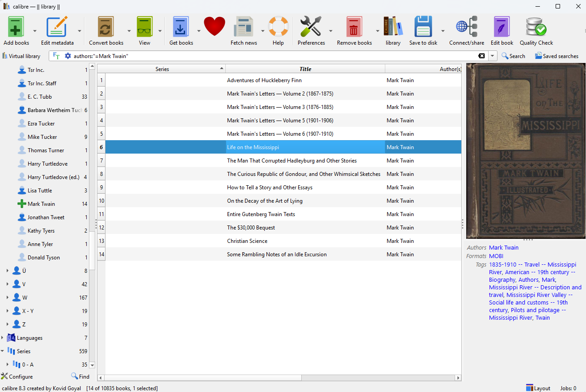The image size is (586, 392).
Task: Click the Series column header
Action: (x=162, y=69)
